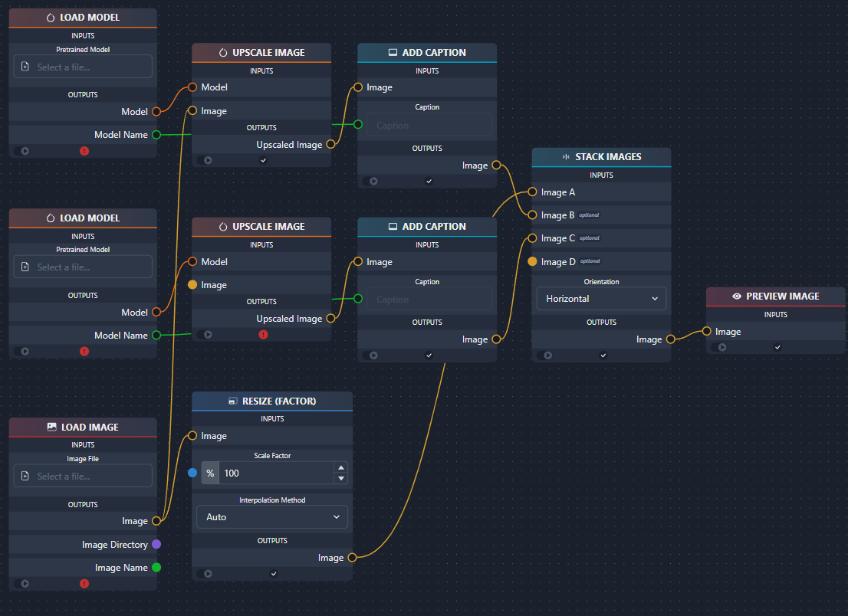
Task: Click the Stack Images header icon
Action: click(566, 157)
